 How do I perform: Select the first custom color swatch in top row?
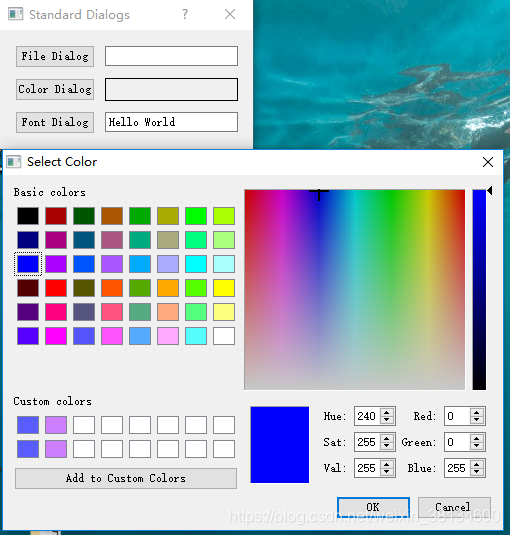pyautogui.click(x=28, y=425)
